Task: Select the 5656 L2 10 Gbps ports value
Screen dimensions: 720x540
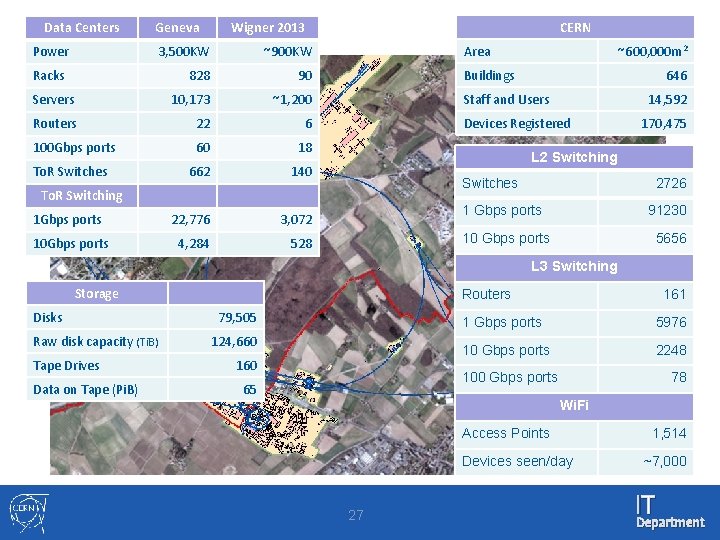Action: pos(671,238)
